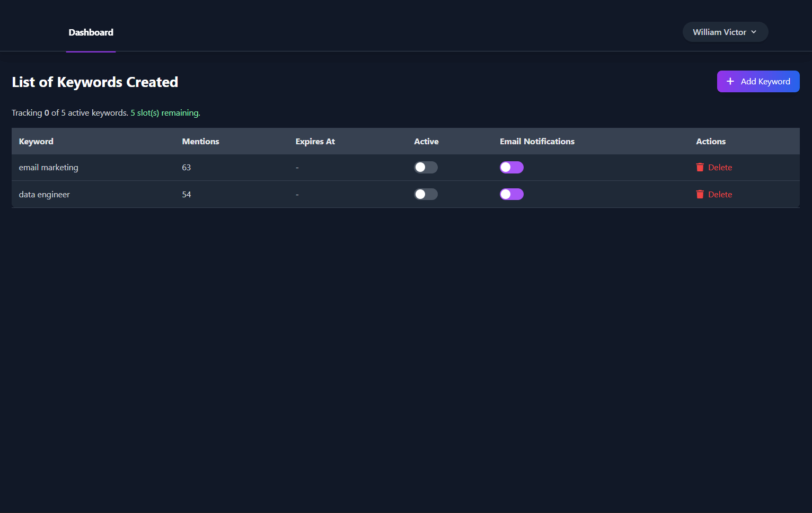Click the trash icon for email marketing

tap(700, 167)
